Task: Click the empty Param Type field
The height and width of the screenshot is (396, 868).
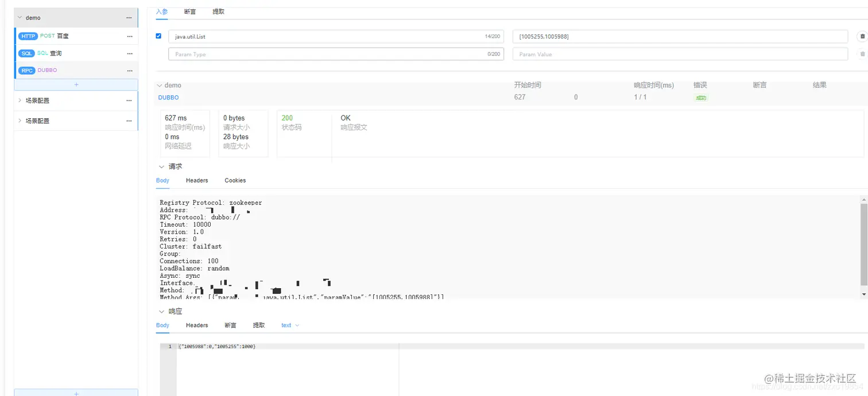Action: (x=336, y=54)
